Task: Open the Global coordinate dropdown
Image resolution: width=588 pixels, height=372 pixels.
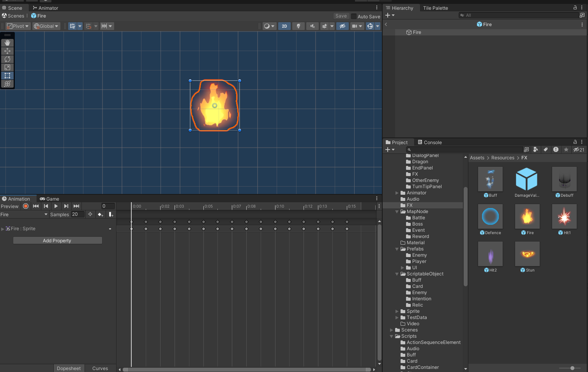Action: tap(46, 26)
